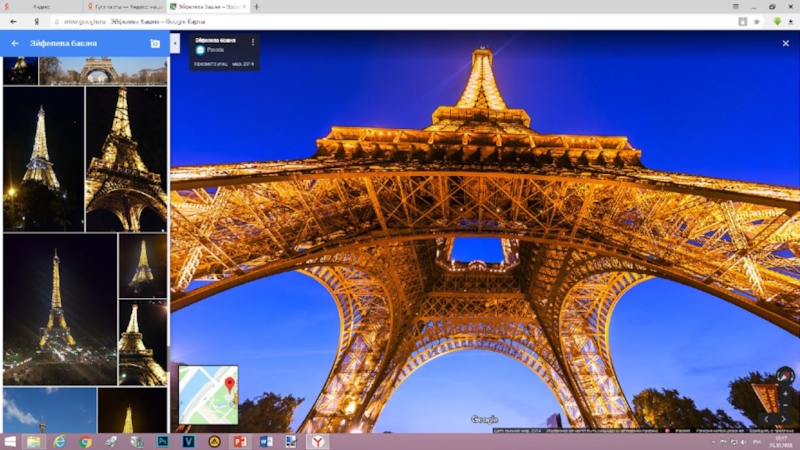Click the compass in the viewer

coord(785,376)
